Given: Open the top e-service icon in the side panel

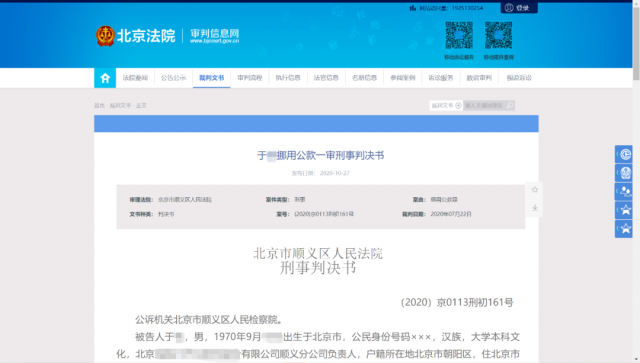Looking at the screenshot, I should pyautogui.click(x=624, y=154).
